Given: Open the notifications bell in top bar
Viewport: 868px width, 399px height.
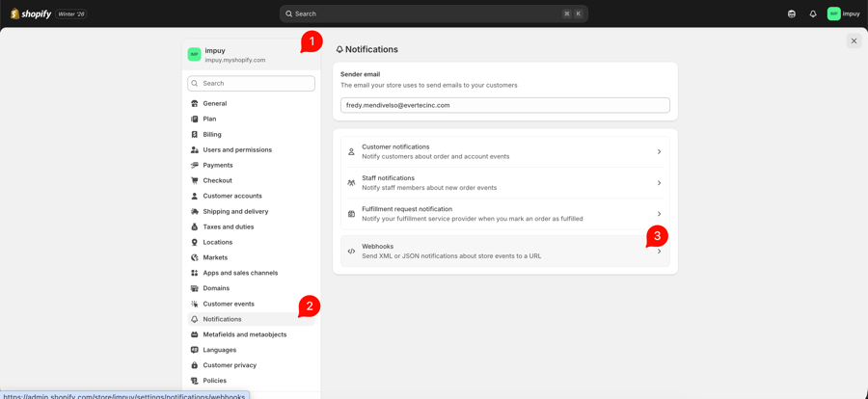Looking at the screenshot, I should click(x=813, y=13).
